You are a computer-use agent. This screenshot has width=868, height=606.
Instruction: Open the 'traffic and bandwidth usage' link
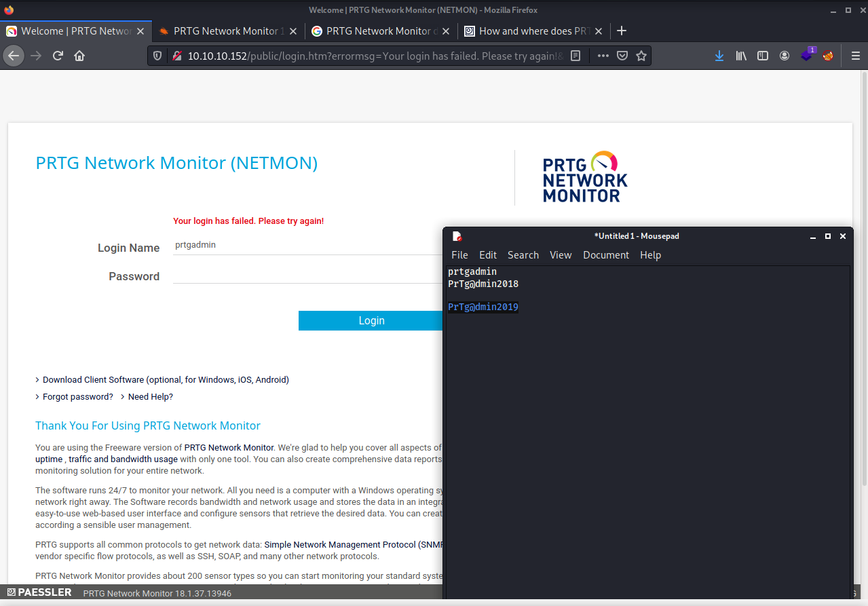(x=123, y=459)
